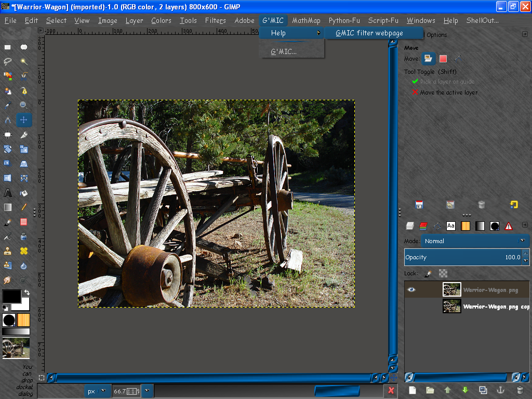Duplicate layer button
This screenshot has height=399, width=532.
[x=483, y=390]
